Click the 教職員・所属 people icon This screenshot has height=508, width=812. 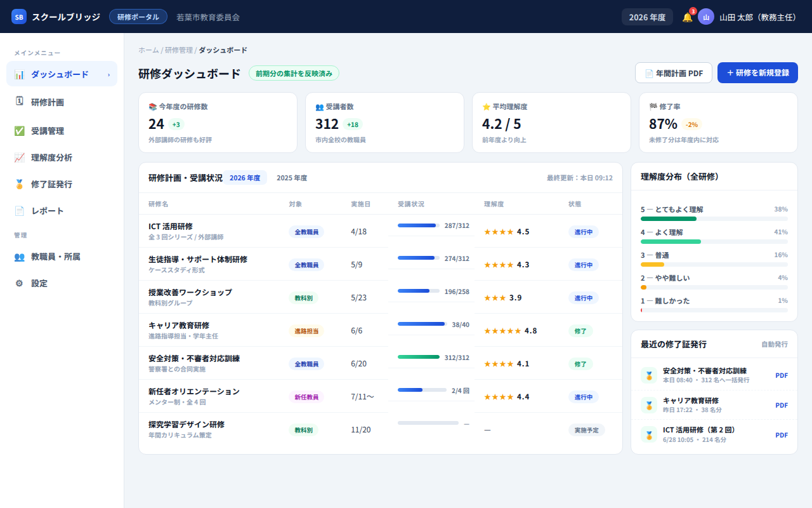[x=20, y=257]
